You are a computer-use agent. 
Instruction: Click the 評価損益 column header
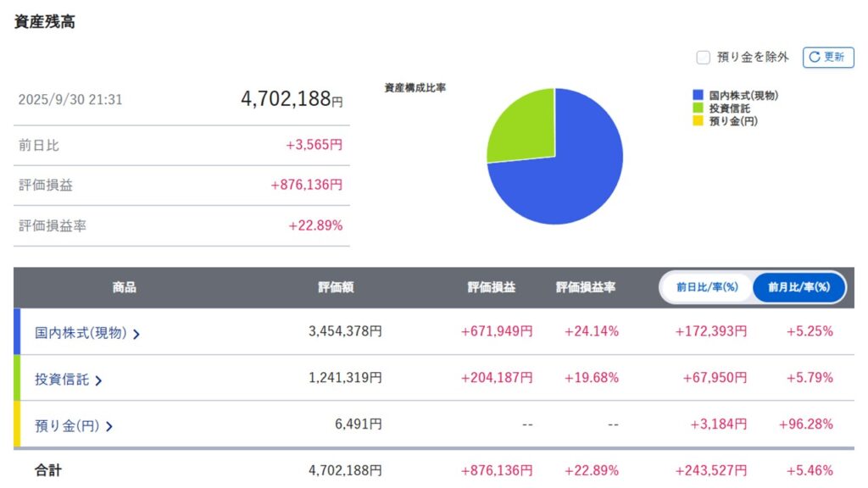(x=491, y=287)
